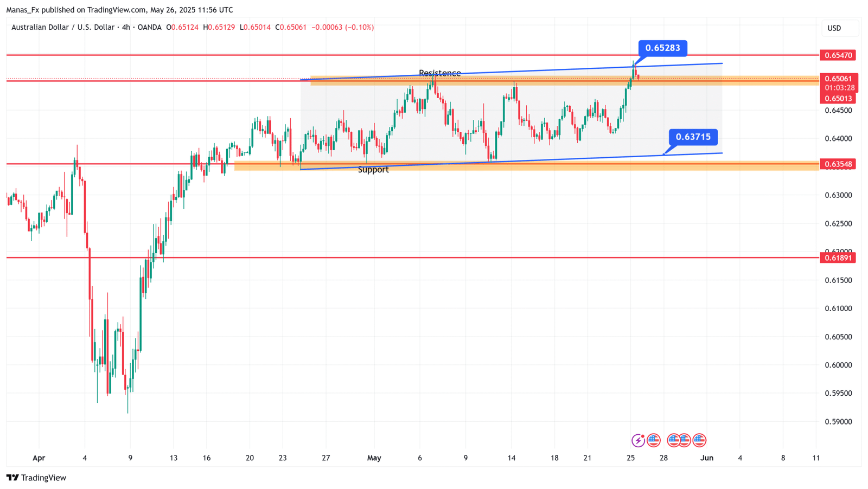
Task: Click the Apr label on the time axis
Action: point(39,458)
